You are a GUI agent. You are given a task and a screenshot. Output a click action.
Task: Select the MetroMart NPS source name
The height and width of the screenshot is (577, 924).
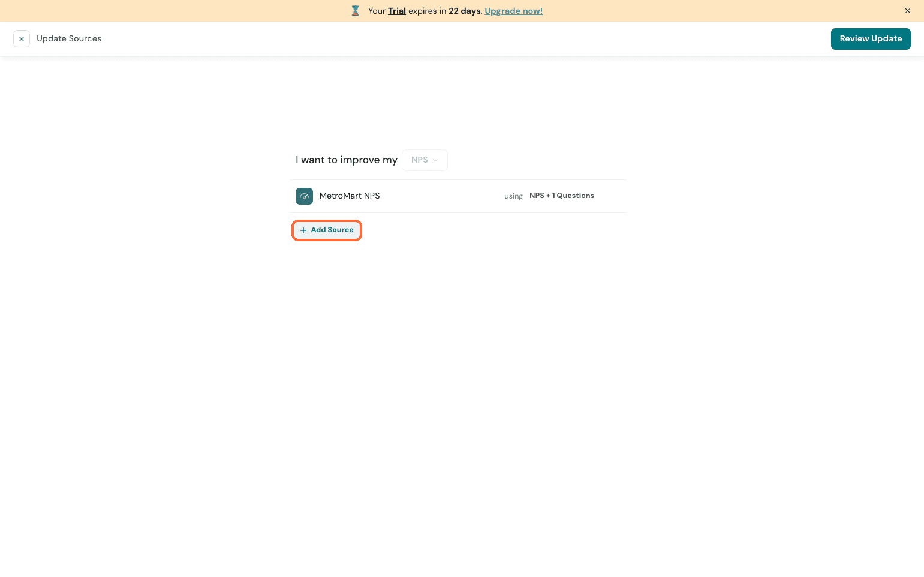(x=350, y=196)
